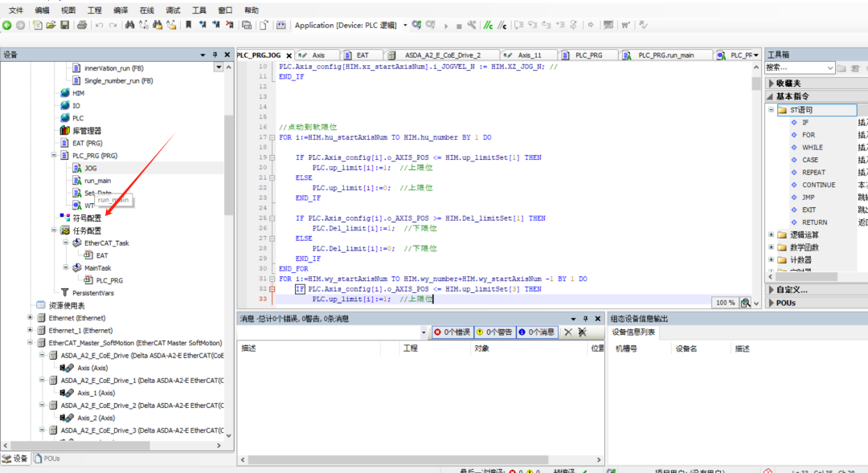Image resolution: width=868 pixels, height=473 pixels.
Task: Open the 调试 menu
Action: click(x=173, y=10)
